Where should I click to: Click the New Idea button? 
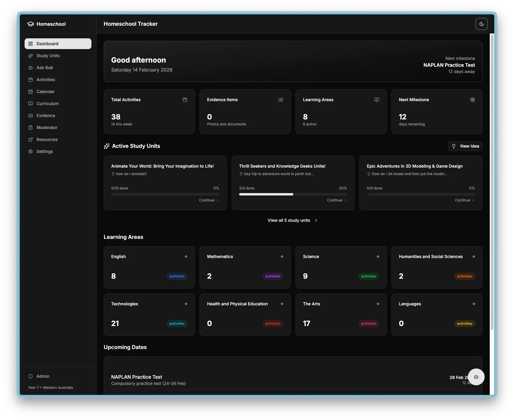[465, 146]
